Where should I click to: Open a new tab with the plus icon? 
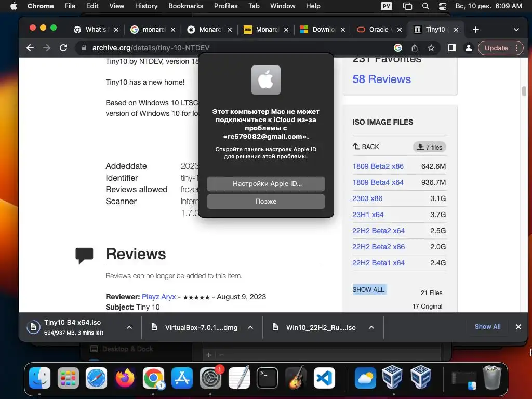(x=476, y=30)
